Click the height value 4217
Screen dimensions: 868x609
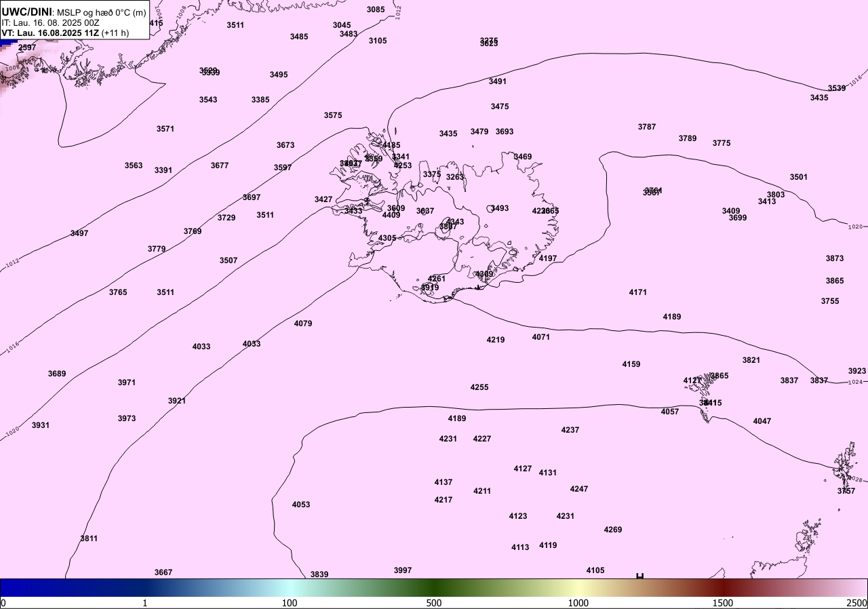443,500
